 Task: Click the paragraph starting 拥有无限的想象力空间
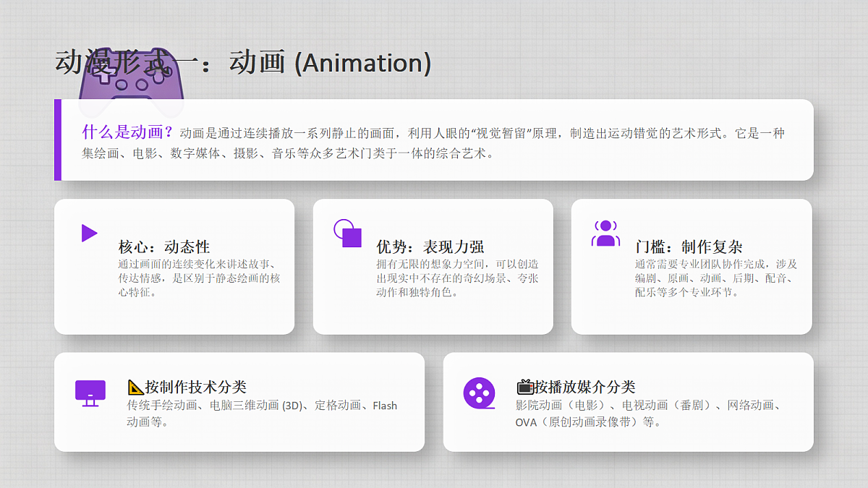coord(457,278)
